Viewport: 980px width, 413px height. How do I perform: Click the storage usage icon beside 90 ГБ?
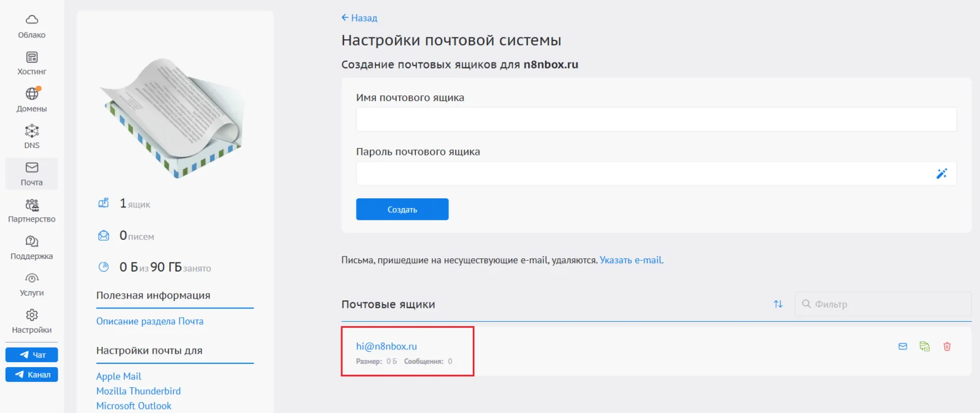pos(104,267)
